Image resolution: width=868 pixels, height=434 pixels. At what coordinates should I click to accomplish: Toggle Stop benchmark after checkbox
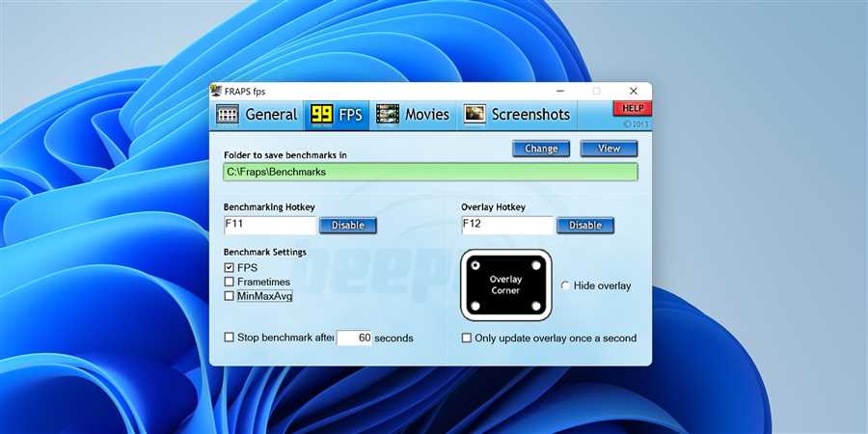click(x=230, y=338)
